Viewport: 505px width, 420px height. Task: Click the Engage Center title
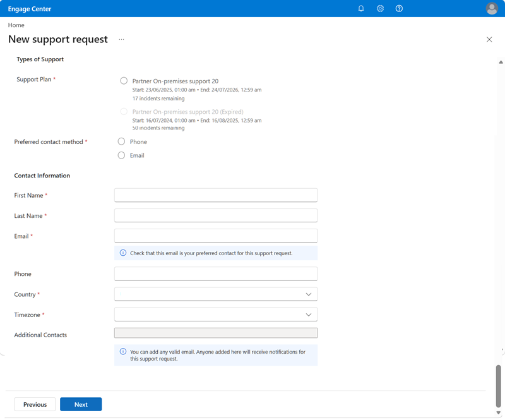(x=30, y=9)
